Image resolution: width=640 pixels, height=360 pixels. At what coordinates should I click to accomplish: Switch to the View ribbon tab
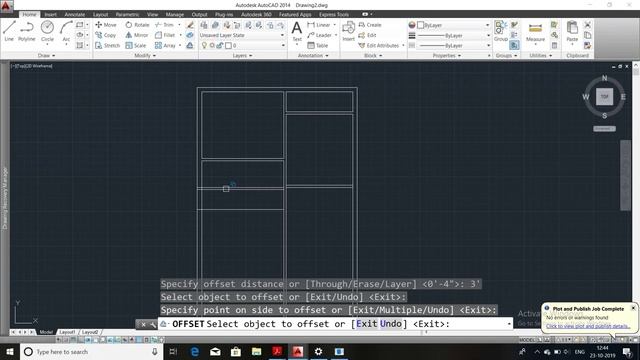click(152, 14)
